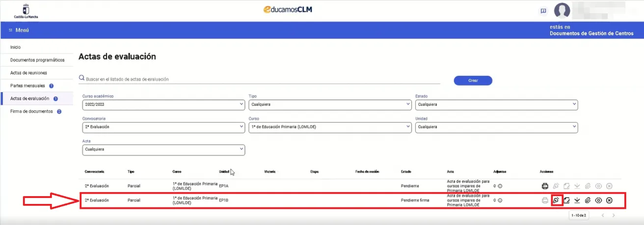Image resolution: width=644 pixels, height=225 pixels.
Task: Download the EP1B evaluation acta
Action: [x=577, y=200]
